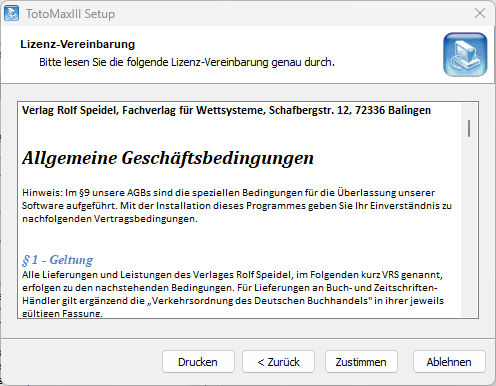
Task: Click the line starting 'Hinweis: Im §9'
Action: coord(228,193)
